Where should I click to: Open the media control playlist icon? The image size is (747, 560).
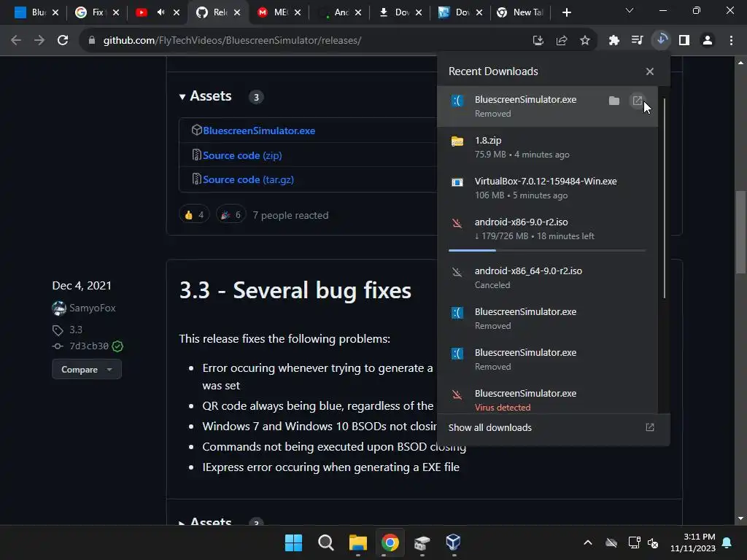point(637,41)
